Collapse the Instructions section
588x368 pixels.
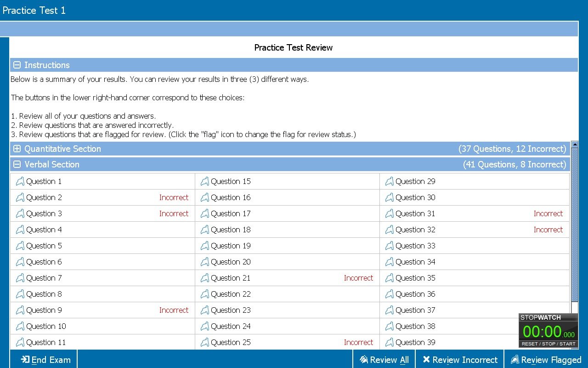point(17,65)
